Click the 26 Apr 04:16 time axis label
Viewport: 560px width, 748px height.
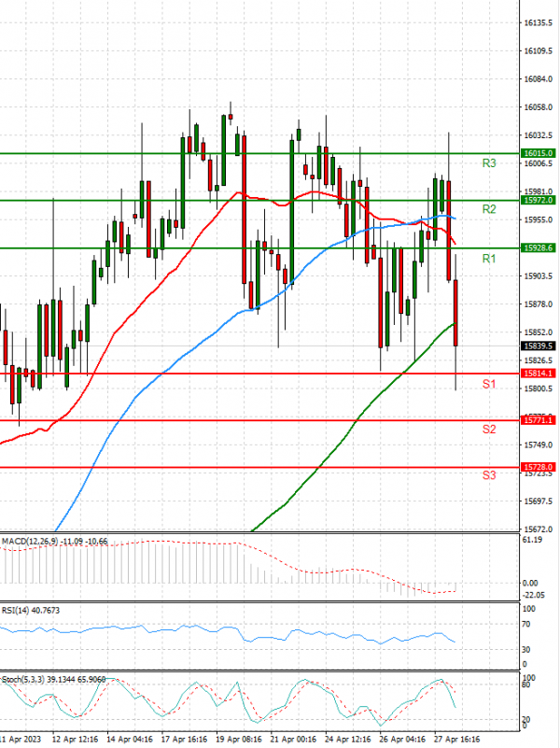tap(402, 740)
